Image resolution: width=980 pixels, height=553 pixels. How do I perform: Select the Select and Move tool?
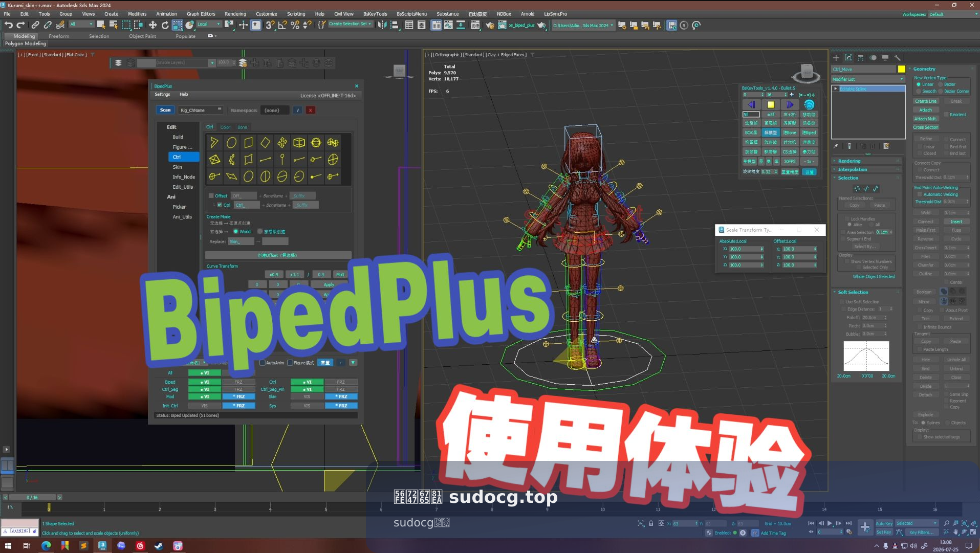coord(153,25)
